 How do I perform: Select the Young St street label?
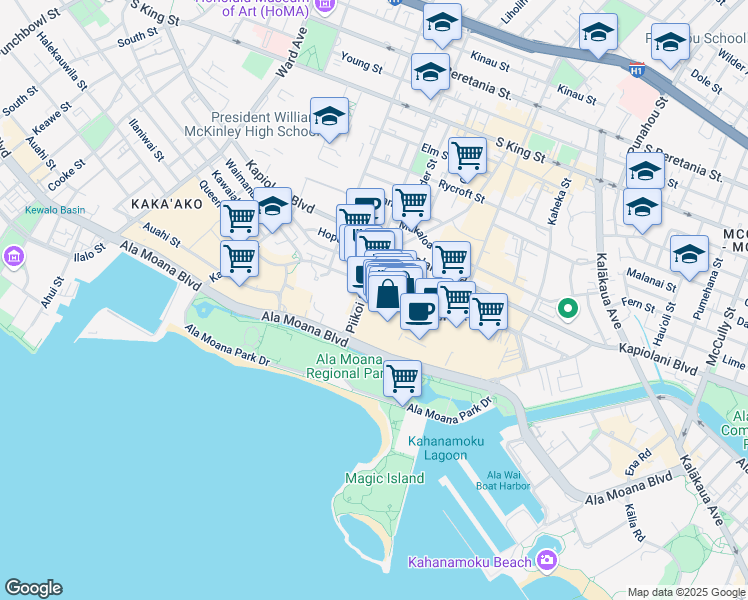point(362,62)
